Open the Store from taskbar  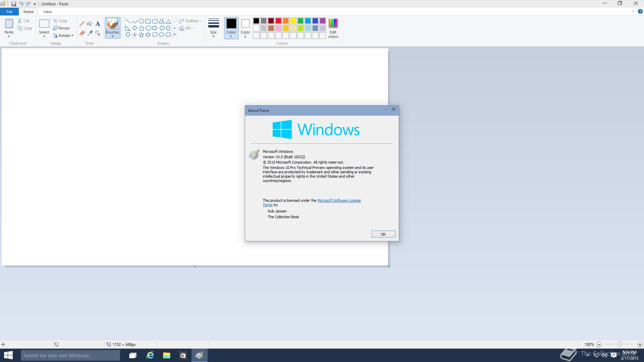183,355
